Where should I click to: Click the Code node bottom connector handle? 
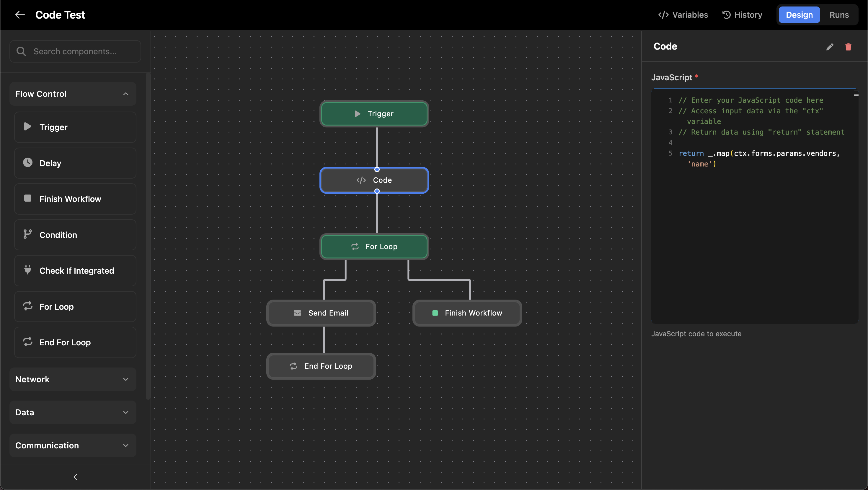pos(377,191)
